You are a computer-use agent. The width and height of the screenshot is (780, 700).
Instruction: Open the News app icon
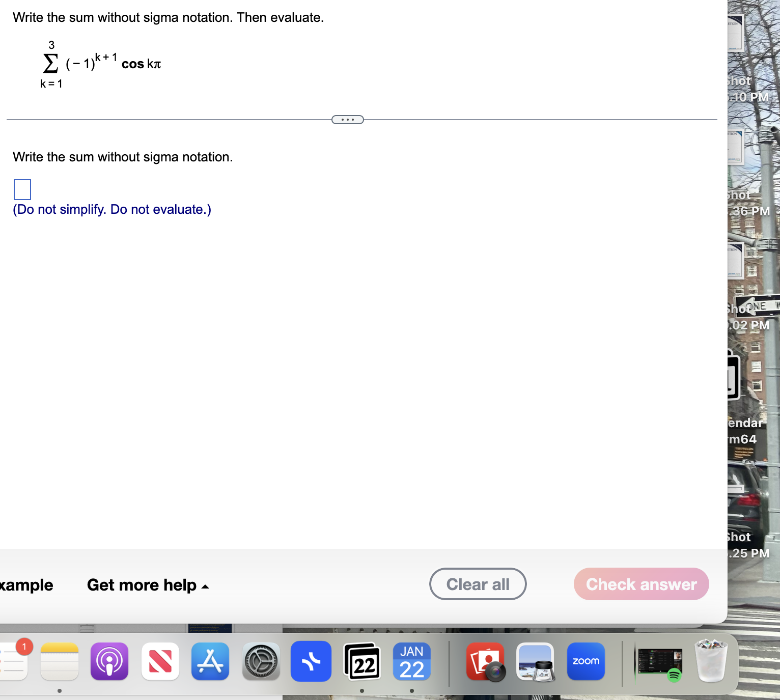tap(160, 661)
